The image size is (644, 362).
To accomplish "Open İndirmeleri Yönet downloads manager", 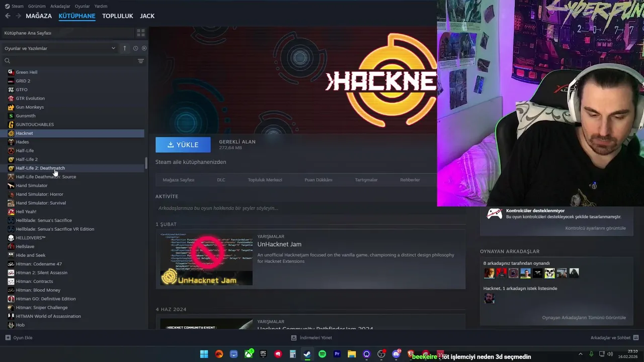I will pos(311,337).
